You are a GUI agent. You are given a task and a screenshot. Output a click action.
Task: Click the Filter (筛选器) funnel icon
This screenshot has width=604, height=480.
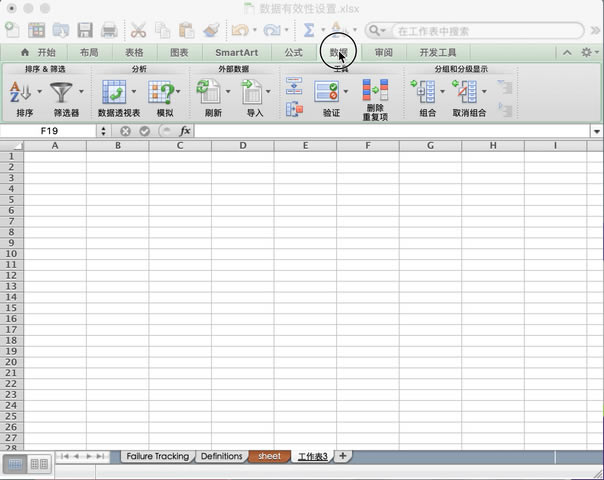(x=62, y=93)
